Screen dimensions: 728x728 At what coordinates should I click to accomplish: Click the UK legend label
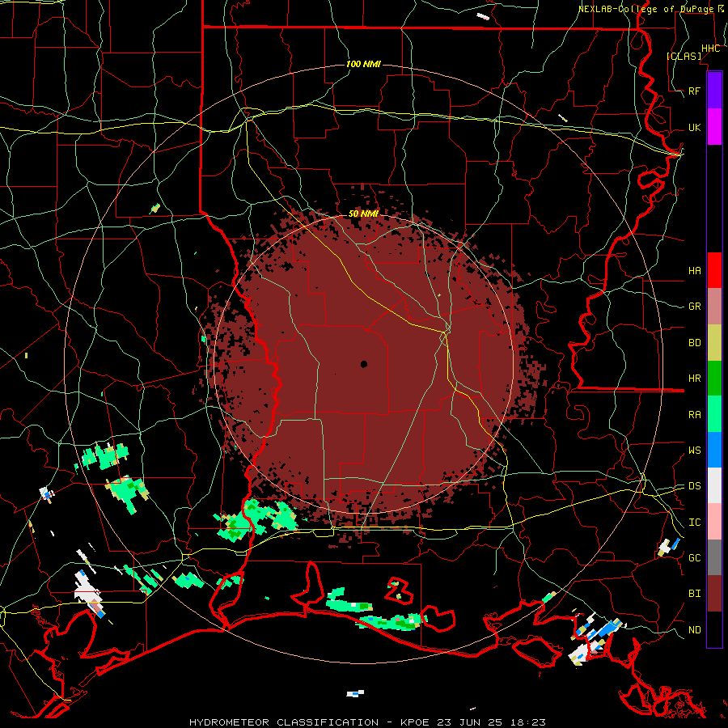pos(695,127)
